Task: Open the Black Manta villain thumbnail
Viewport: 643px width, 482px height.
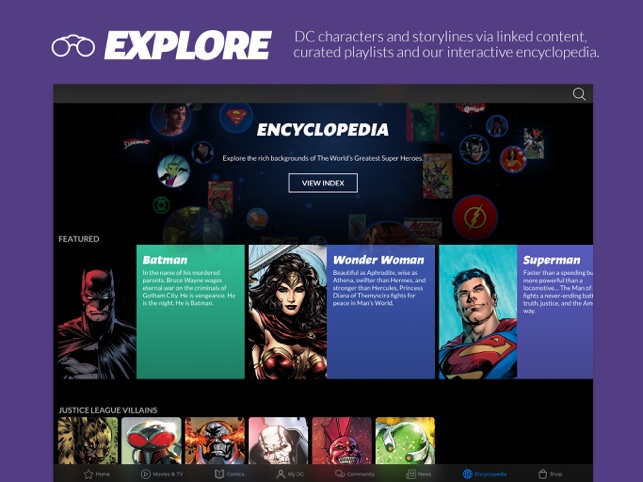Action: tap(151, 441)
